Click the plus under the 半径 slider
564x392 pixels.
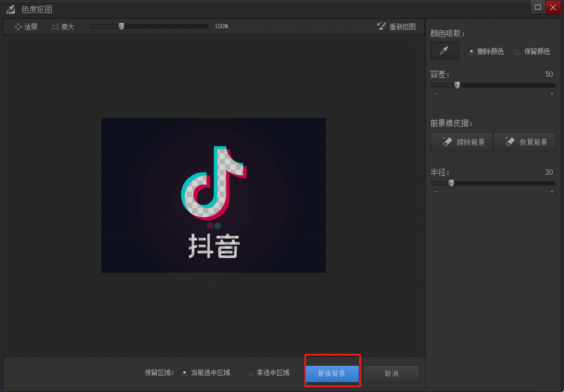[x=552, y=192]
